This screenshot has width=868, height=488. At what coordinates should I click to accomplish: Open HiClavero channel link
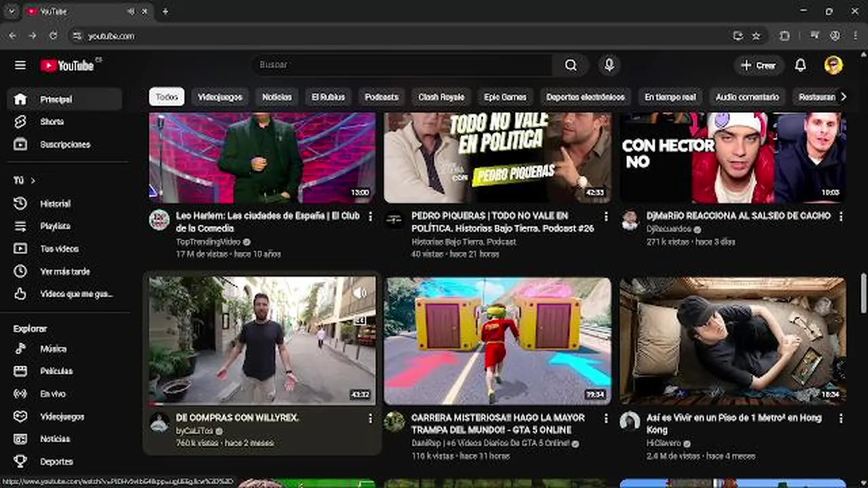pyautogui.click(x=664, y=444)
